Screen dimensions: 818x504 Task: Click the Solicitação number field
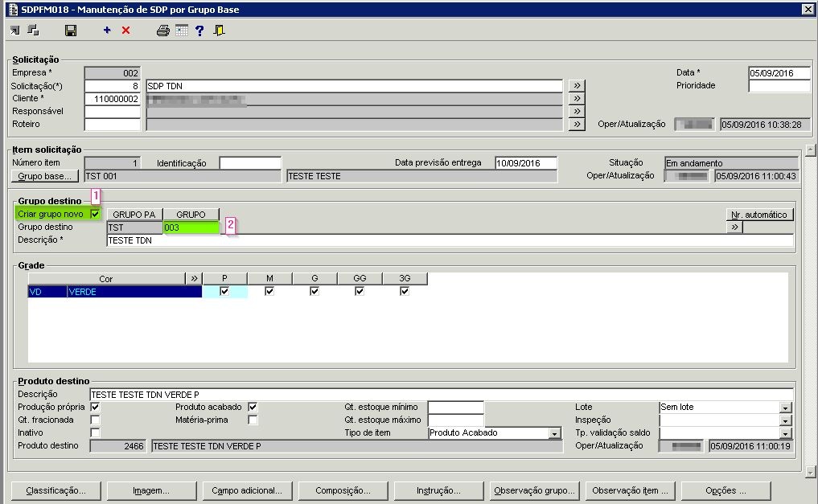click(x=113, y=86)
